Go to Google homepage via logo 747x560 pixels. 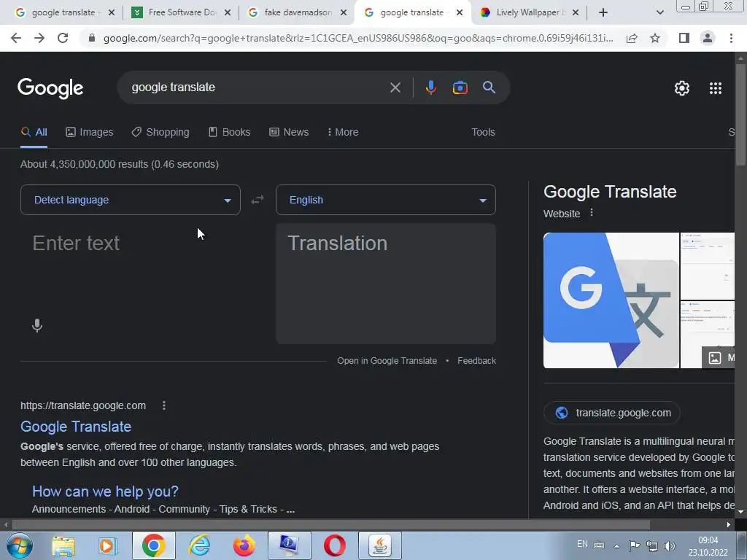coord(50,88)
